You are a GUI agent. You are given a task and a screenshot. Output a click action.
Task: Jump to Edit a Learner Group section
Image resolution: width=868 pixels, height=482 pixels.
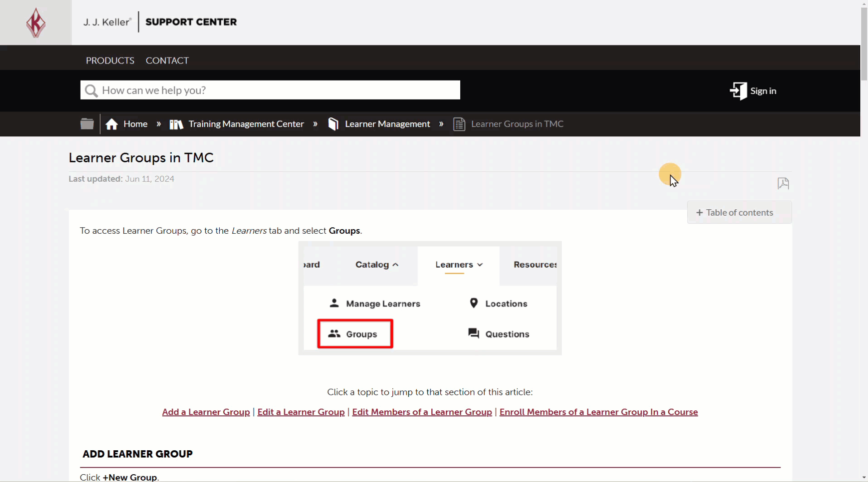click(x=301, y=412)
